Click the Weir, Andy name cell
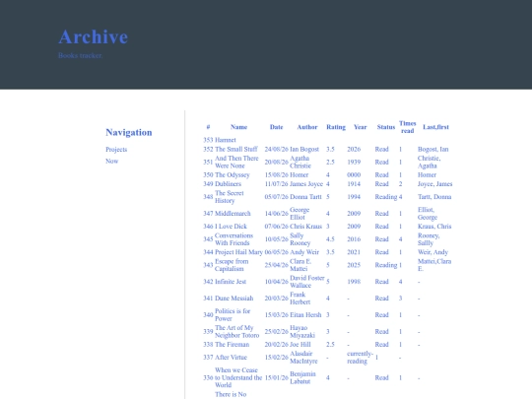This screenshot has width=532, height=399. coord(432,252)
